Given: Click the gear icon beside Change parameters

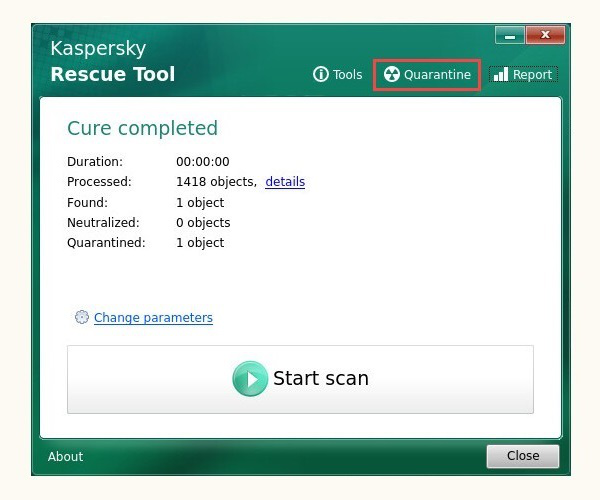Looking at the screenshot, I should 82,318.
